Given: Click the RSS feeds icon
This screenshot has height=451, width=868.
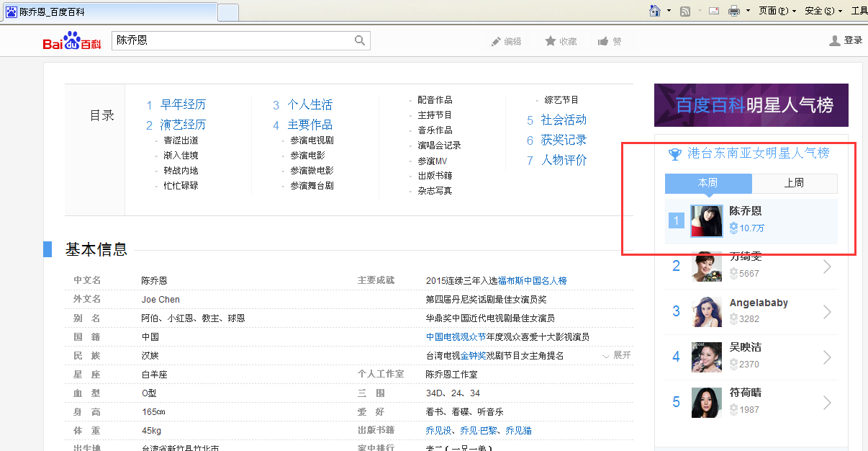Looking at the screenshot, I should point(686,11).
